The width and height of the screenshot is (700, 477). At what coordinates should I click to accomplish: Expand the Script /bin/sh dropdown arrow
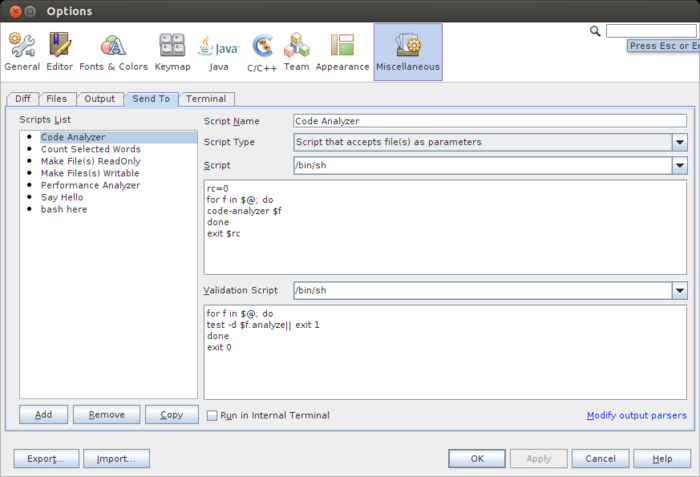pyautogui.click(x=679, y=165)
